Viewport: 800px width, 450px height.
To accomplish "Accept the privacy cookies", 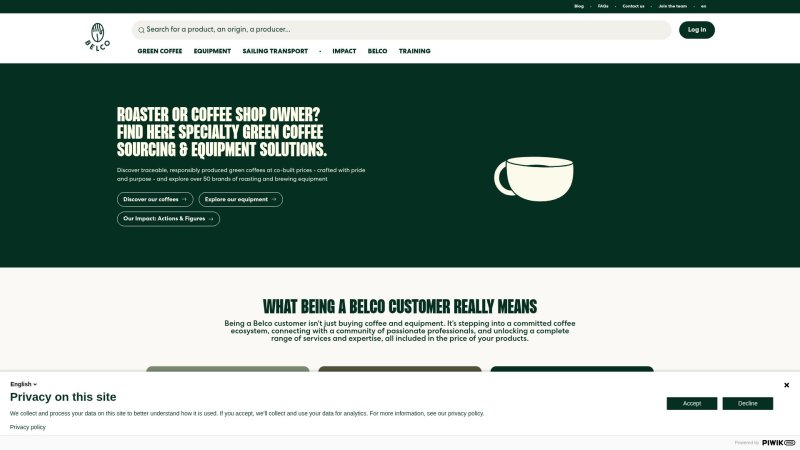I will pos(692,404).
